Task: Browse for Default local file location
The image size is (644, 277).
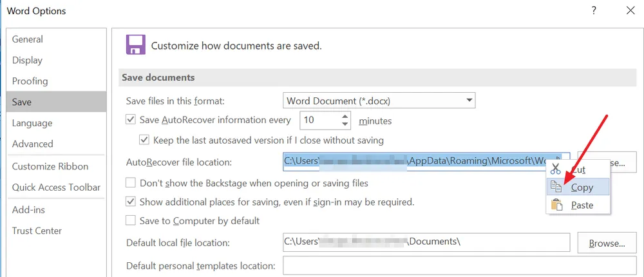Action: click(x=607, y=243)
